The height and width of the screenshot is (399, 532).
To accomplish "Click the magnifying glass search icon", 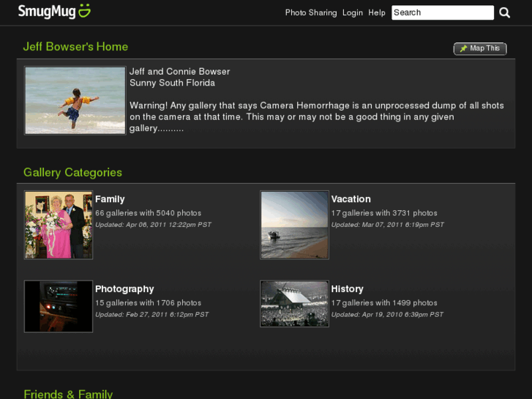I will click(x=504, y=13).
